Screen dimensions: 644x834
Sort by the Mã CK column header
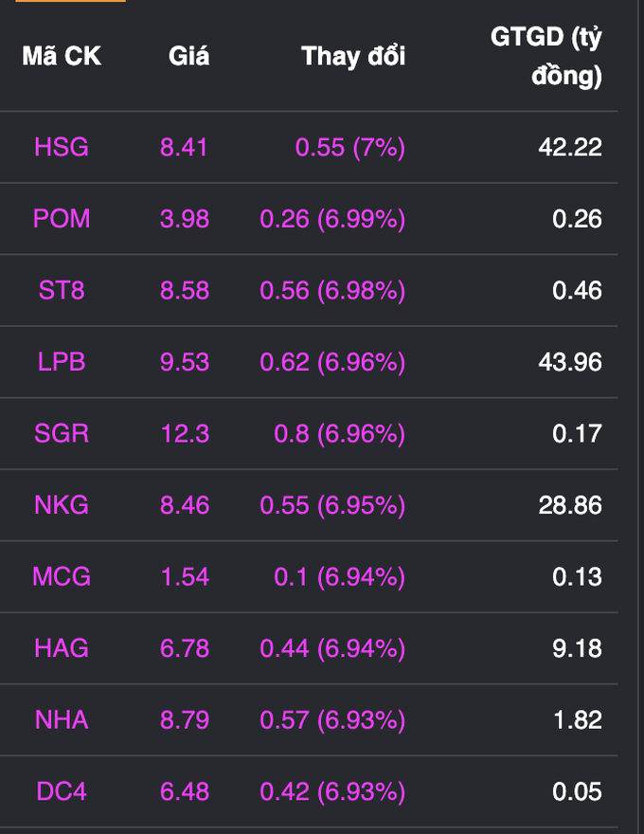click(62, 56)
